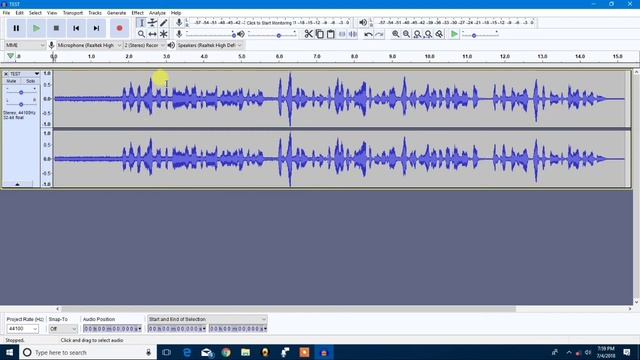Choose the Multi-Tool asterisk
Screen dimensions: 640x360
point(164,34)
